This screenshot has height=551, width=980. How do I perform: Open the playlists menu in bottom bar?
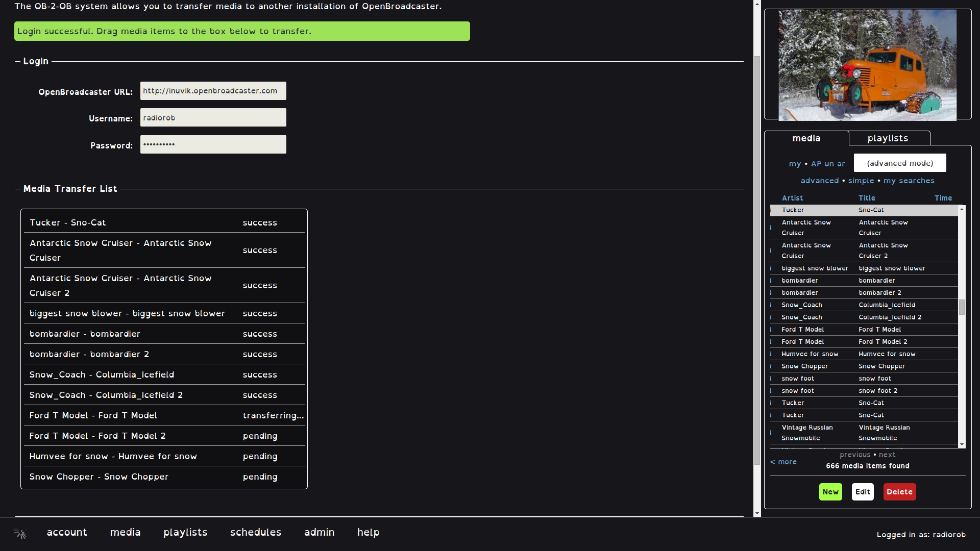pos(185,532)
